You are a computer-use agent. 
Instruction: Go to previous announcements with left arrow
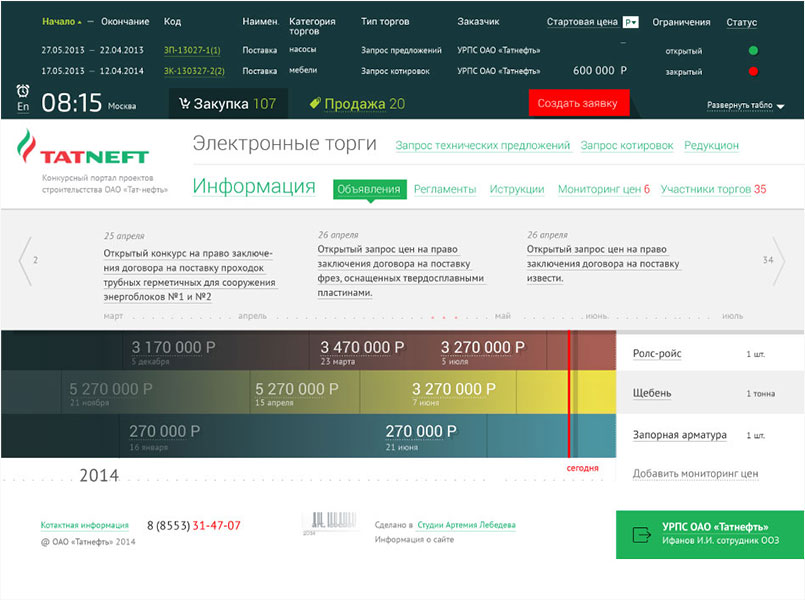click(26, 261)
